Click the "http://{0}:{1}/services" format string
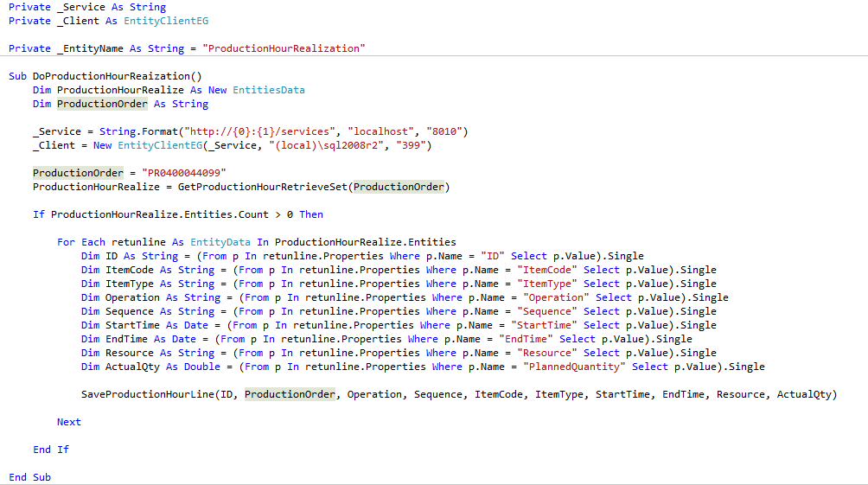 259,131
